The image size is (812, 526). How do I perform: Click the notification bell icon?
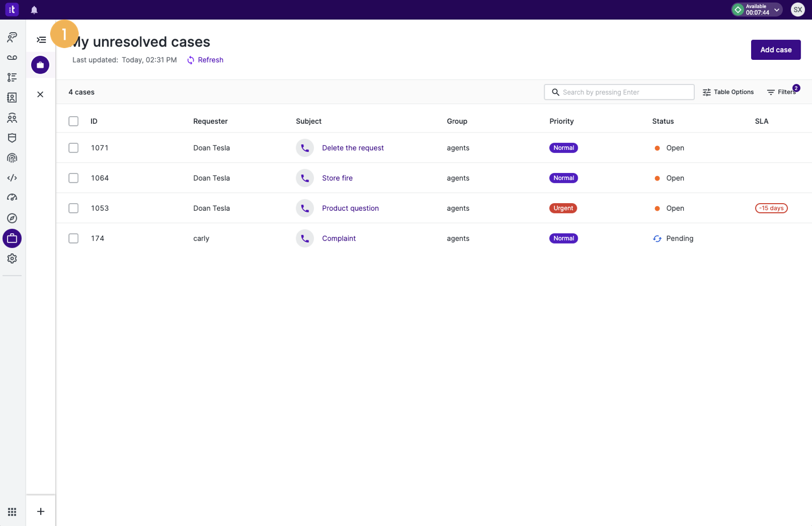[x=34, y=10]
